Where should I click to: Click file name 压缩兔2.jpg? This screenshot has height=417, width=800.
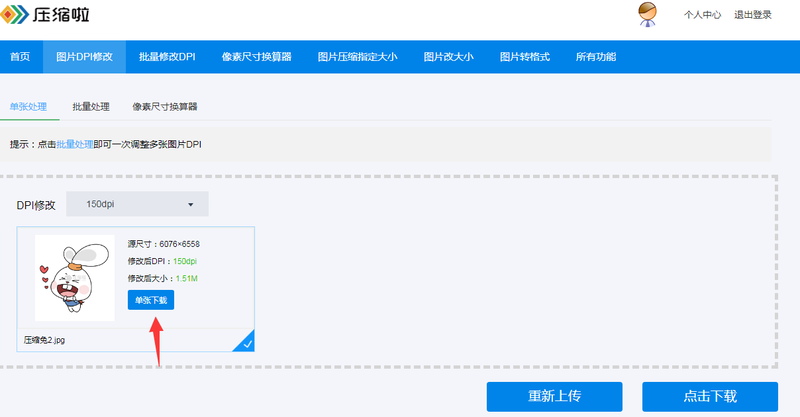(x=44, y=340)
